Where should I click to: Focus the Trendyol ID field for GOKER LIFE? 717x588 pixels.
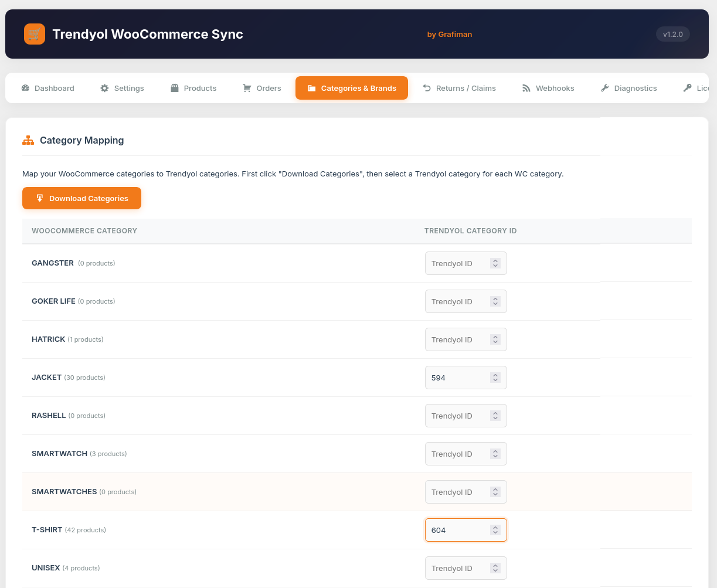pos(466,301)
